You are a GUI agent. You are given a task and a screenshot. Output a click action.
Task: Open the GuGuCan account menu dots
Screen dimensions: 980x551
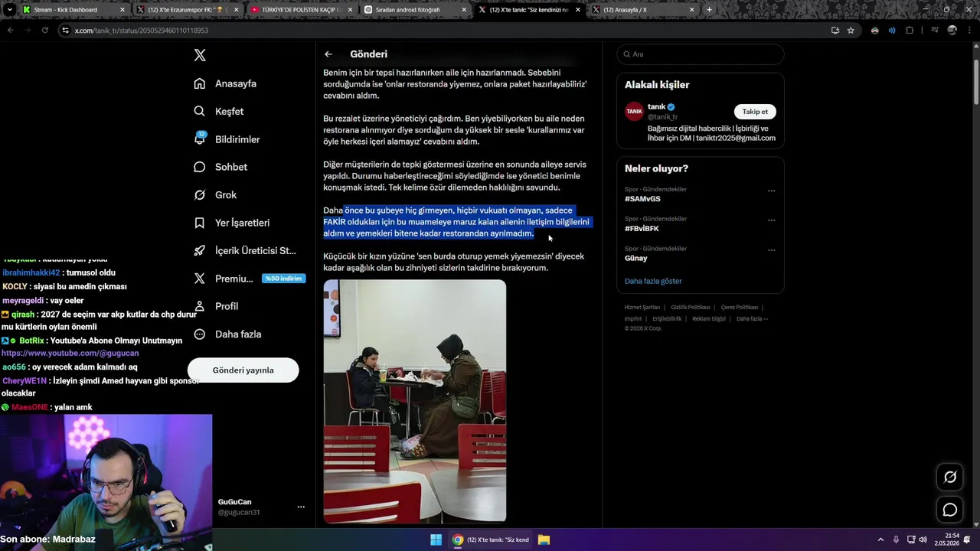(301, 507)
